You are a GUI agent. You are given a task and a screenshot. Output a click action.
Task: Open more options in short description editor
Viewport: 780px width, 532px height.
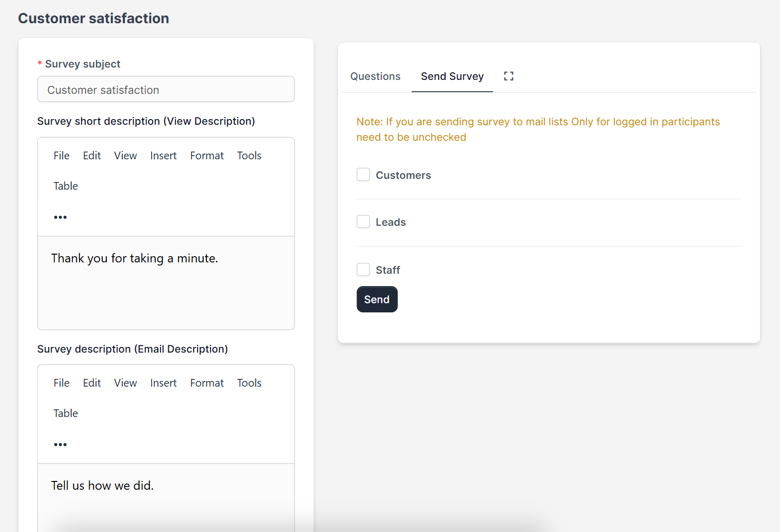tap(60, 217)
